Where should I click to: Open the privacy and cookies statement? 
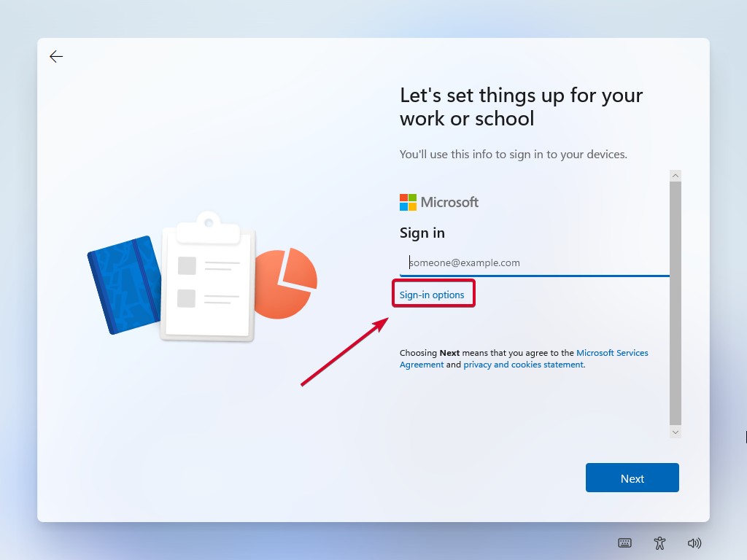[x=522, y=364]
